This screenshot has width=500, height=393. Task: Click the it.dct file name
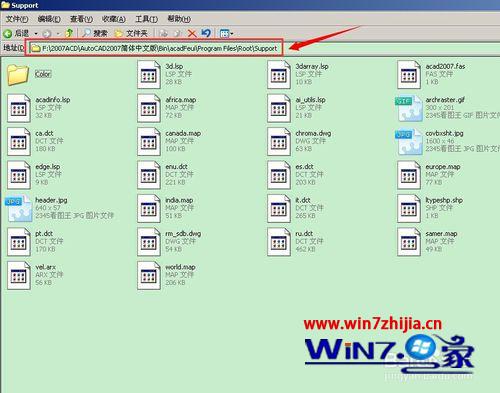click(303, 200)
